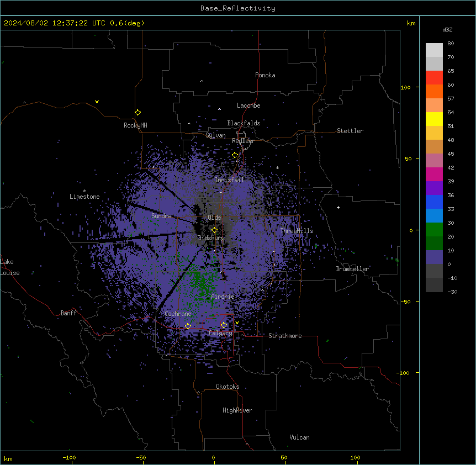
Task: Select the light gray 70-80 dBZ swatch
Action: coord(434,50)
